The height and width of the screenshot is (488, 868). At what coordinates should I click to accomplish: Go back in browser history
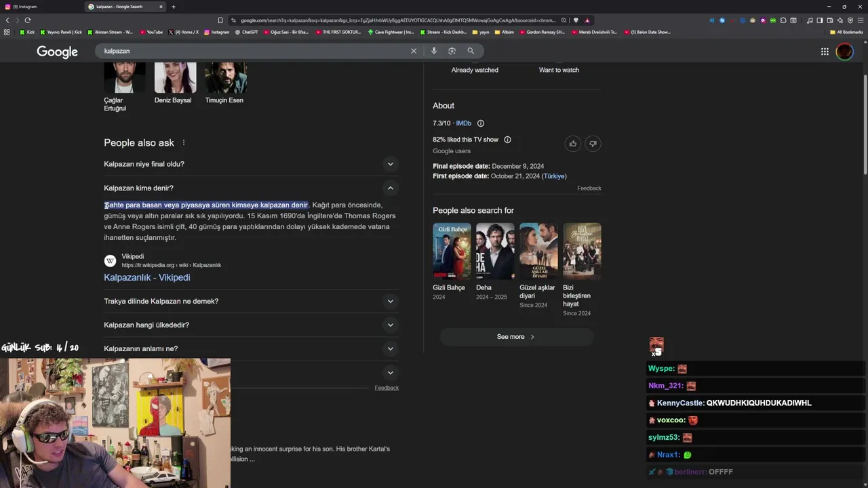click(7, 20)
